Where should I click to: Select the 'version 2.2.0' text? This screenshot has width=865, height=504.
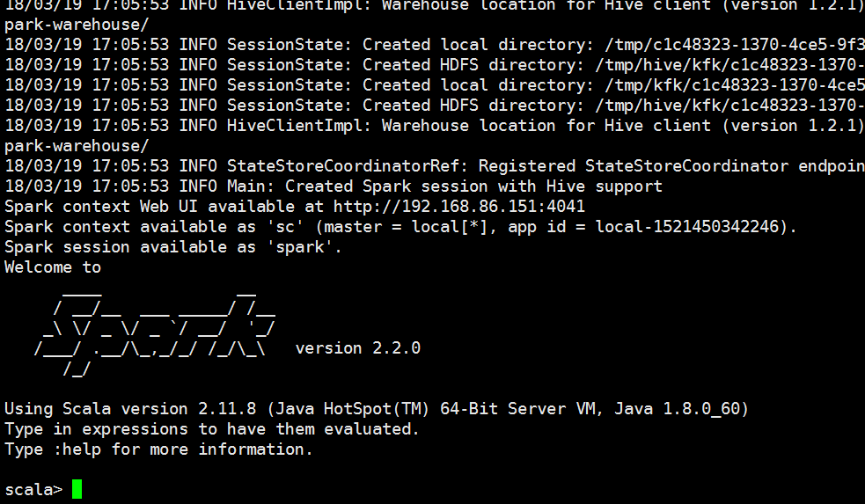358,348
